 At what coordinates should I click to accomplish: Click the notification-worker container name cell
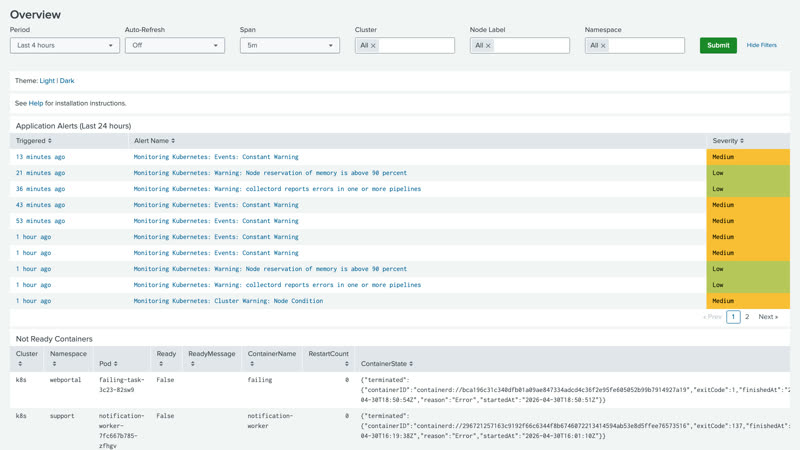tap(270, 421)
